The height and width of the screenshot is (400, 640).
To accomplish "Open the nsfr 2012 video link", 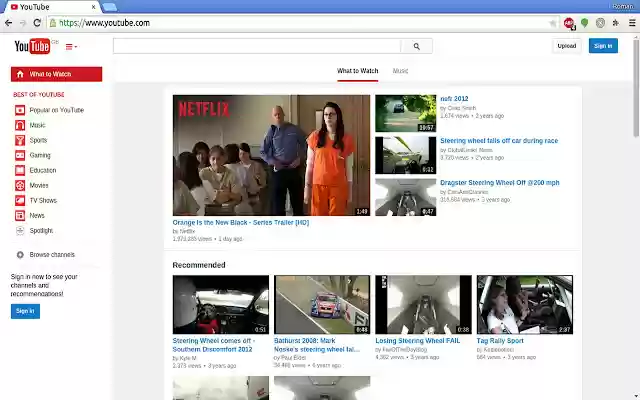I will click(454, 99).
